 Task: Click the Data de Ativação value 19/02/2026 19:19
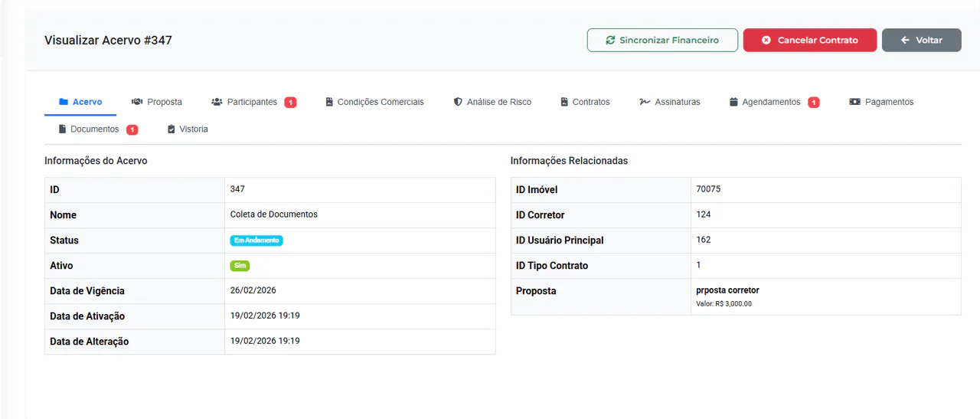click(x=265, y=316)
